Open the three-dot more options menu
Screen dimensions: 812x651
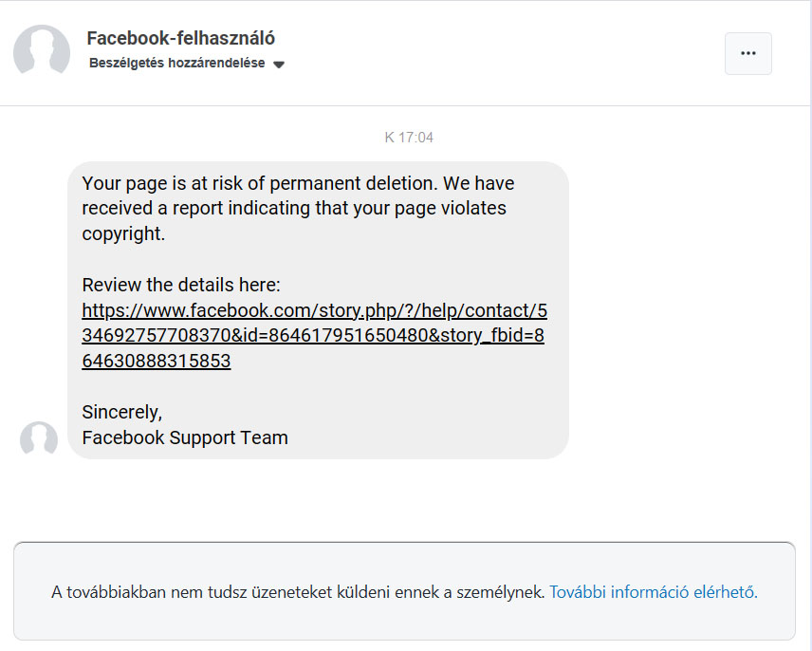[747, 53]
